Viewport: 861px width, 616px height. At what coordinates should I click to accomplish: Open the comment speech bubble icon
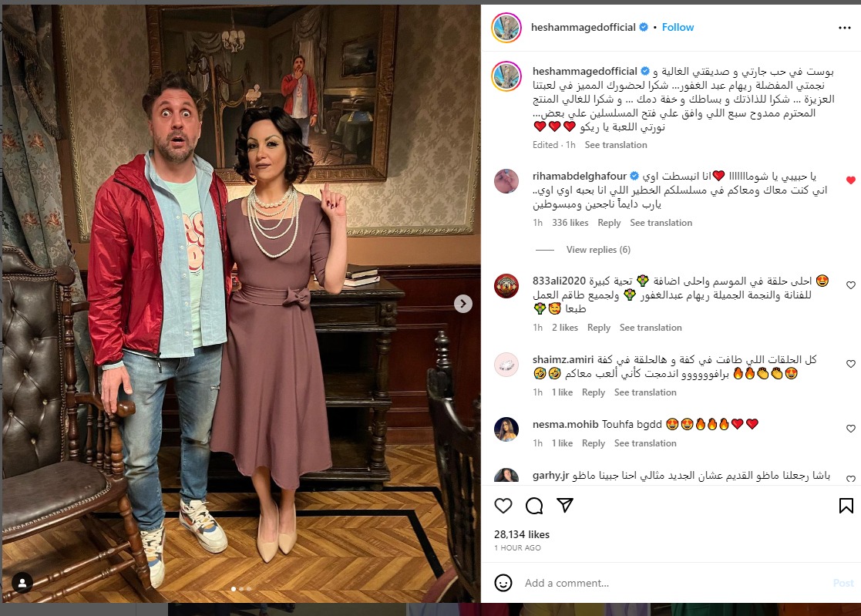click(534, 506)
